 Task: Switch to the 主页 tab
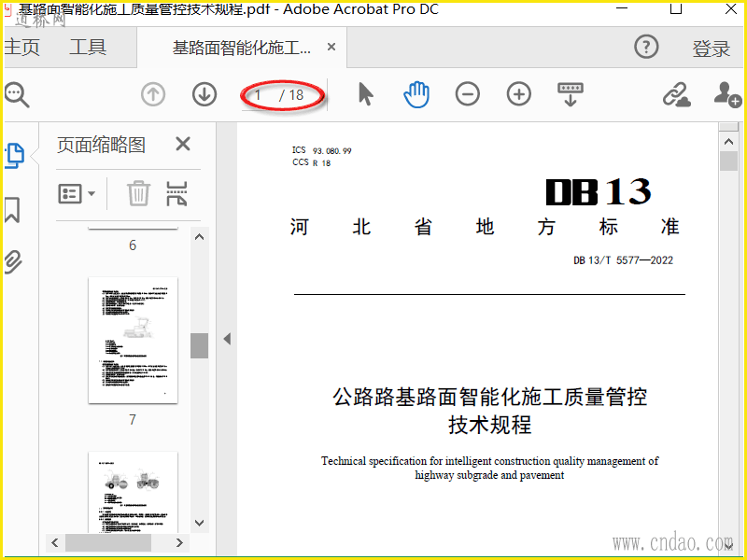click(x=21, y=47)
